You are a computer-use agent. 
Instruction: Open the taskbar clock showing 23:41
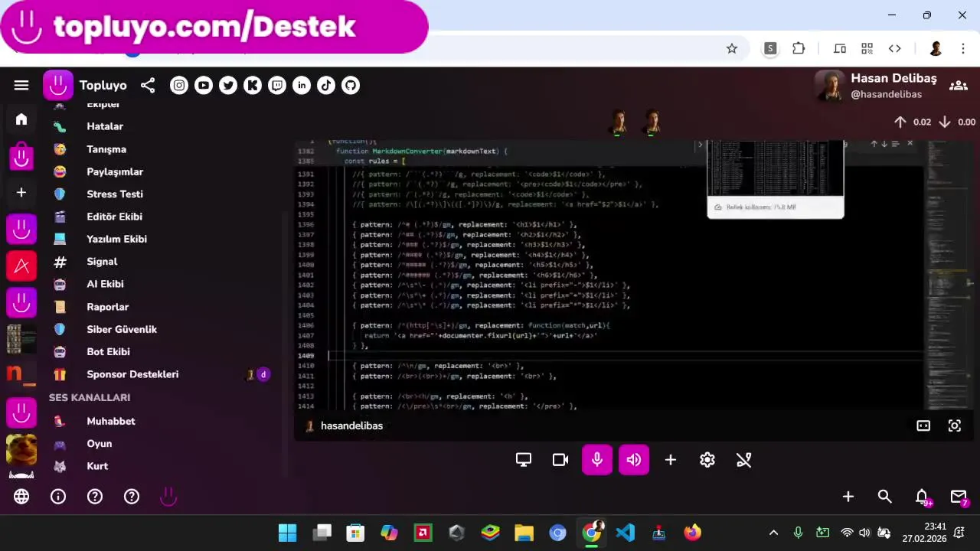(x=924, y=533)
